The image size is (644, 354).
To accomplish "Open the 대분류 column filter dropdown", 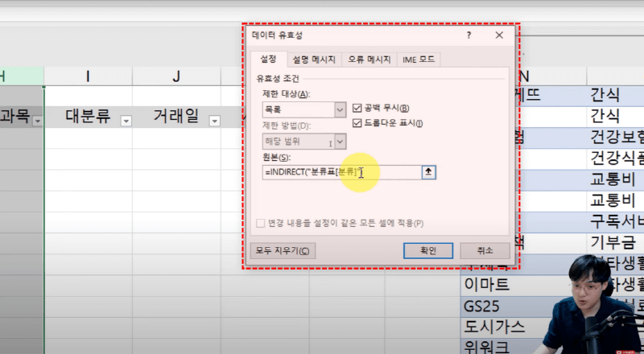I will click(x=126, y=121).
